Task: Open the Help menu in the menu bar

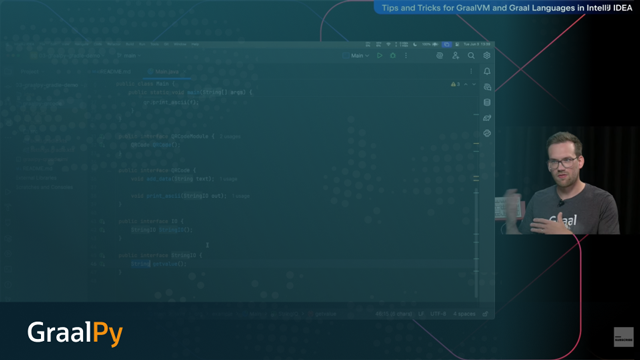Action: point(195,44)
